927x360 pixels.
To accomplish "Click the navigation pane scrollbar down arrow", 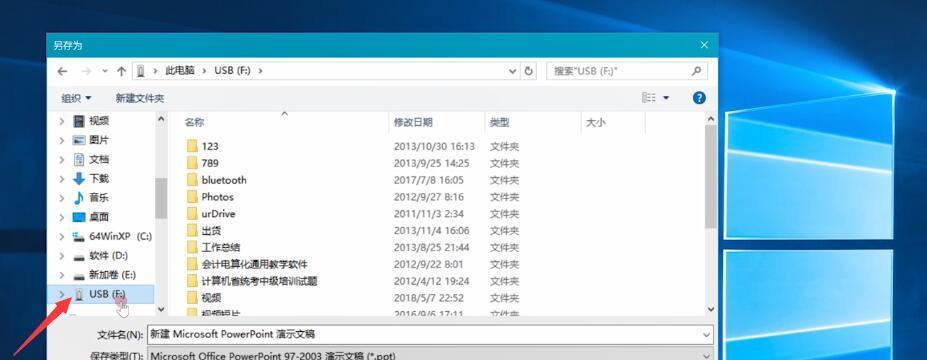I will (x=161, y=309).
